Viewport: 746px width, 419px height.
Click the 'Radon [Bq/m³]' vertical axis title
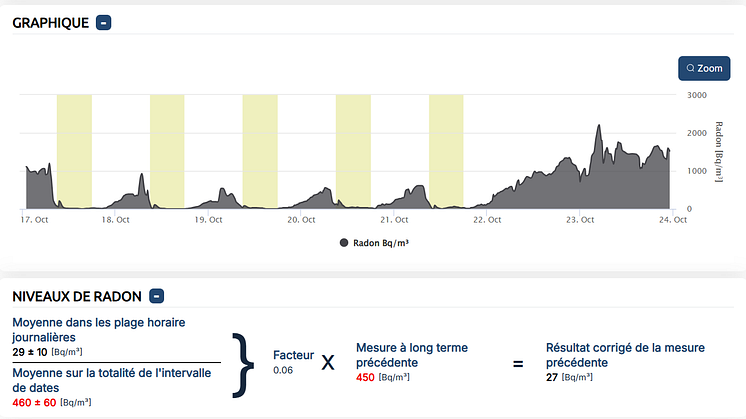(x=719, y=151)
